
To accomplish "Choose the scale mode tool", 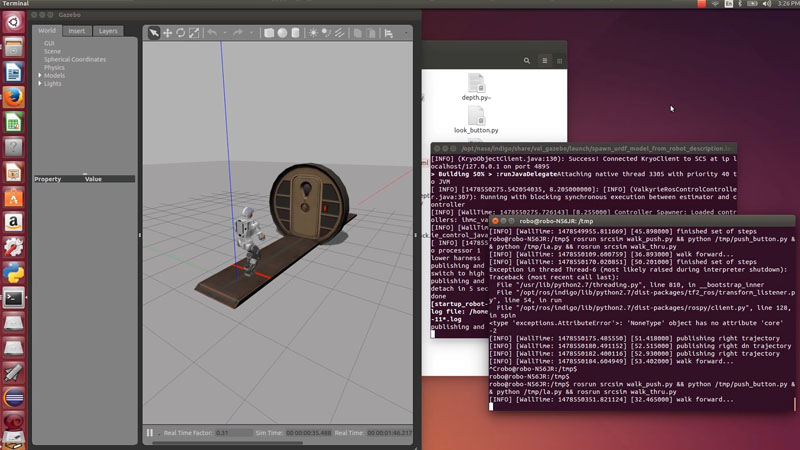I will coord(194,33).
